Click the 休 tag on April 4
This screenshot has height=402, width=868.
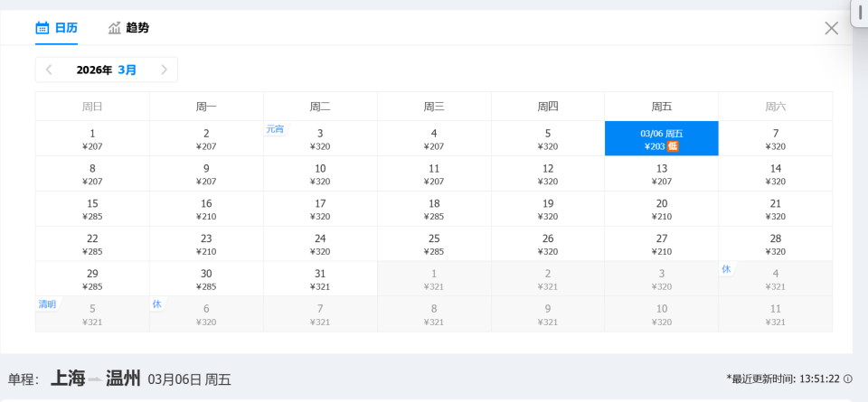tap(726, 269)
